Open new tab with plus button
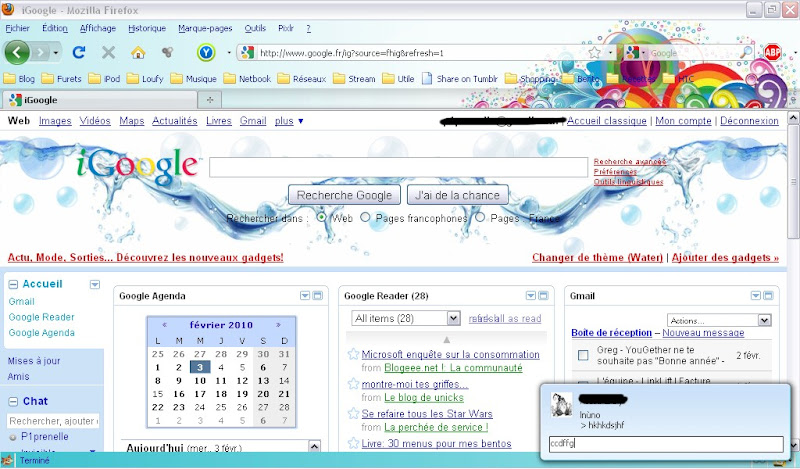The width and height of the screenshot is (800, 469). [210, 100]
